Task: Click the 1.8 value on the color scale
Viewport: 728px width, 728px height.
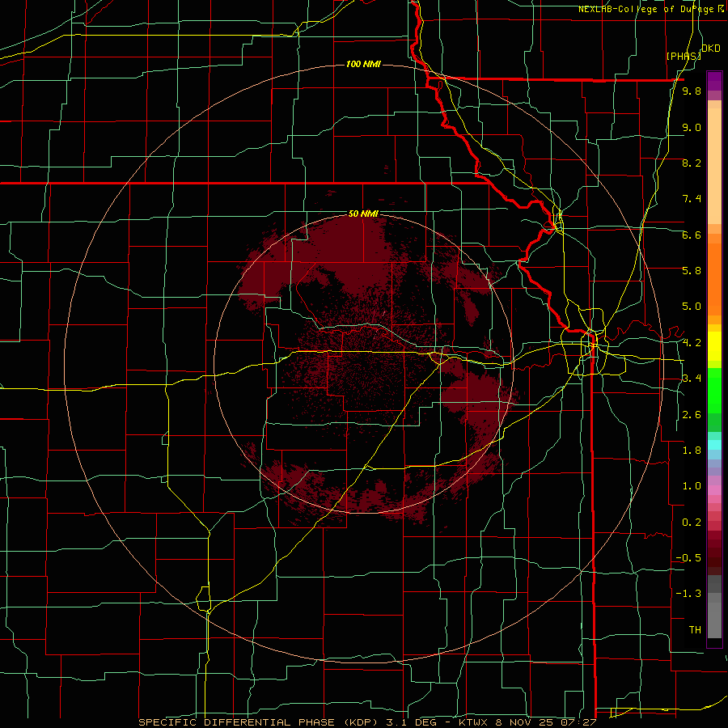Action: click(692, 450)
